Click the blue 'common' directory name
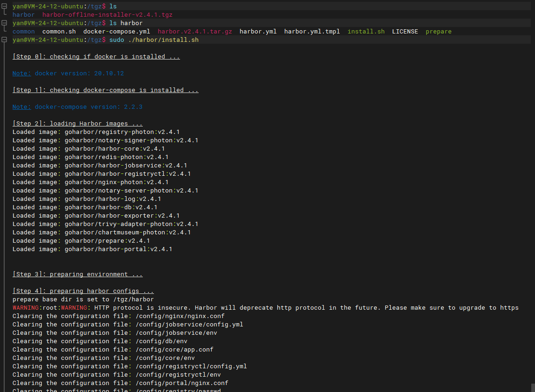This screenshot has height=392, width=535. tap(24, 31)
